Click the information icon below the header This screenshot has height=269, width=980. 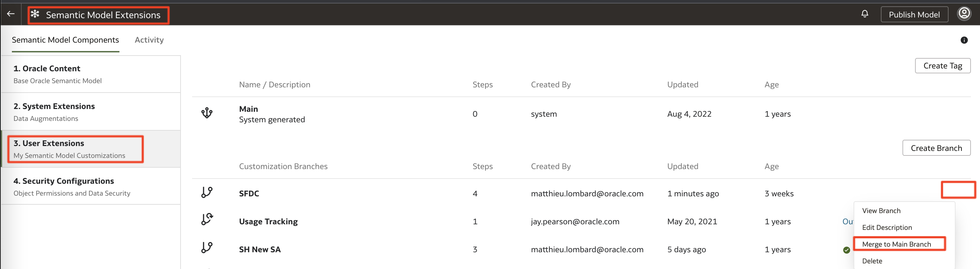(964, 40)
